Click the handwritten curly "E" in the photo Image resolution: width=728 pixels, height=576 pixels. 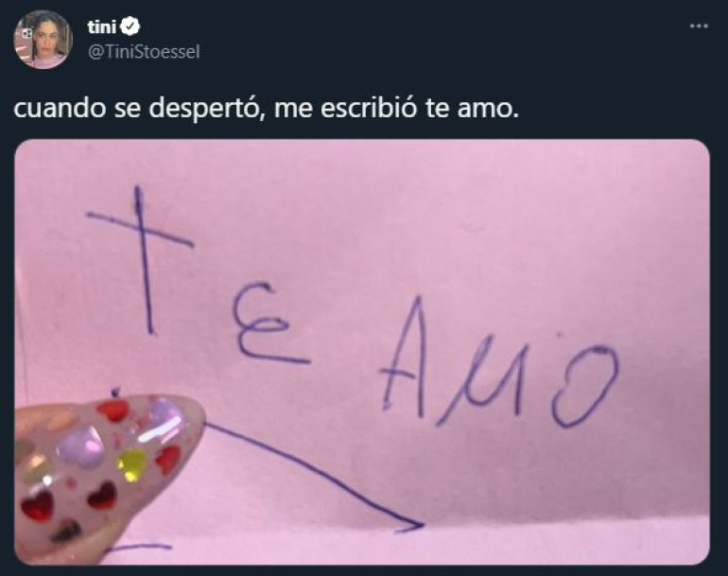pyautogui.click(x=269, y=323)
